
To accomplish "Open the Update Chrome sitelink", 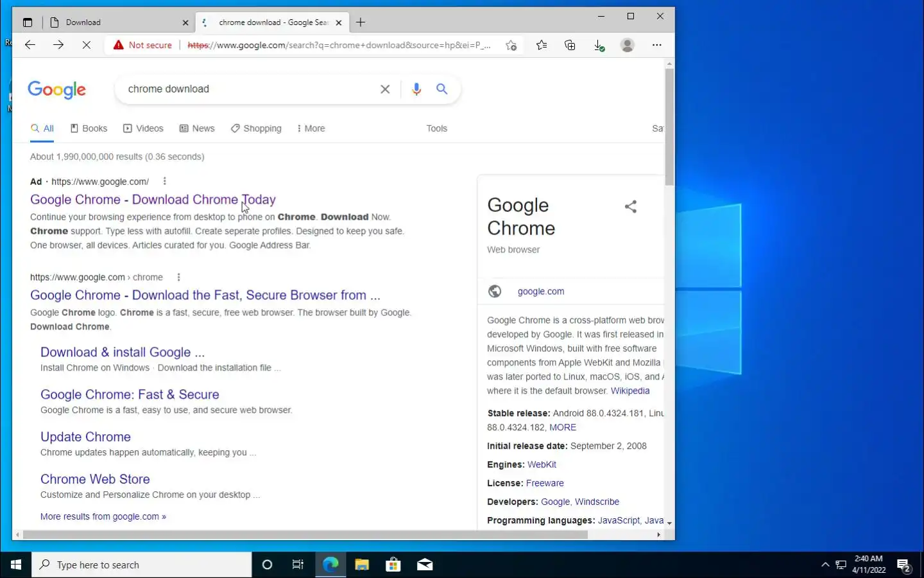I will tap(85, 437).
